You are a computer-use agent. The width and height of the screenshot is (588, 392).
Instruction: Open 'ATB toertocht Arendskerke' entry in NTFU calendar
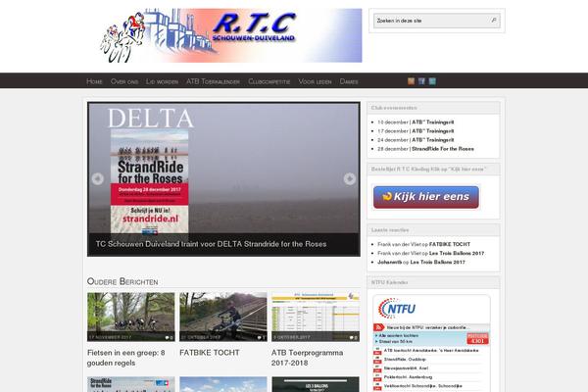431,351
